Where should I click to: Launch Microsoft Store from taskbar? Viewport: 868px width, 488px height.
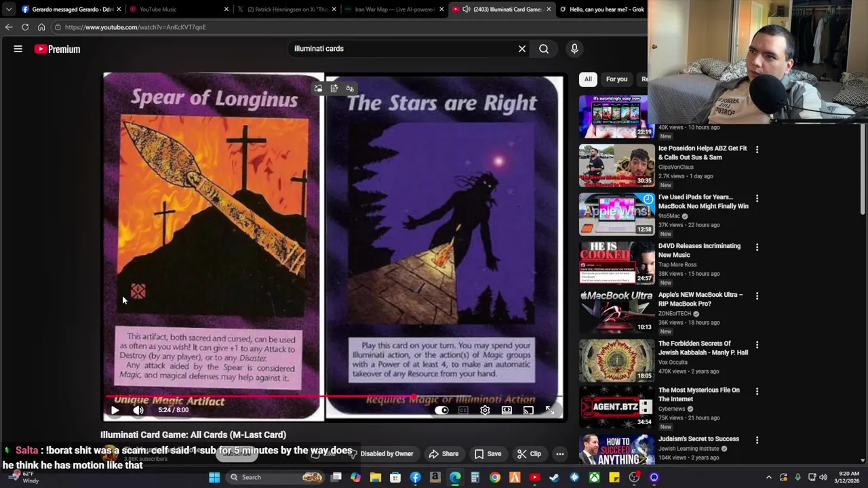click(x=395, y=477)
